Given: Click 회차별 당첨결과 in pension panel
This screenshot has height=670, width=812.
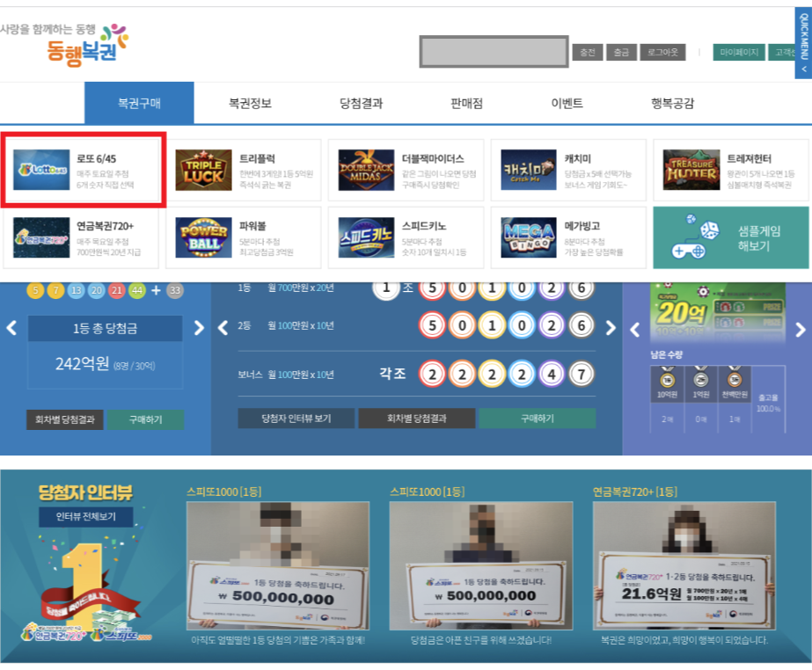Looking at the screenshot, I should [x=417, y=419].
